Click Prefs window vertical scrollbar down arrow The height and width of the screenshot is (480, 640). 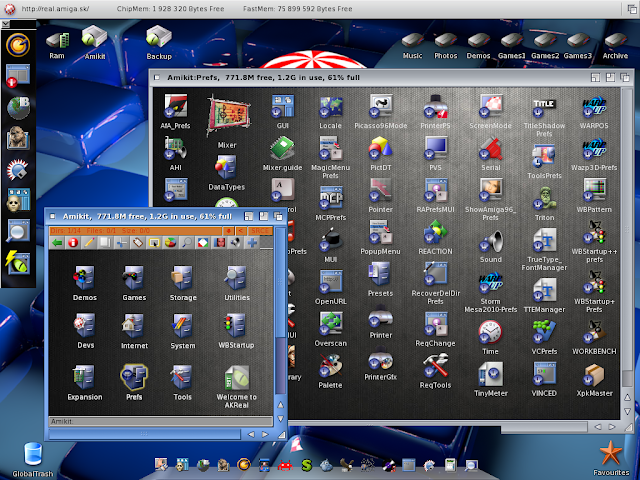[628, 411]
